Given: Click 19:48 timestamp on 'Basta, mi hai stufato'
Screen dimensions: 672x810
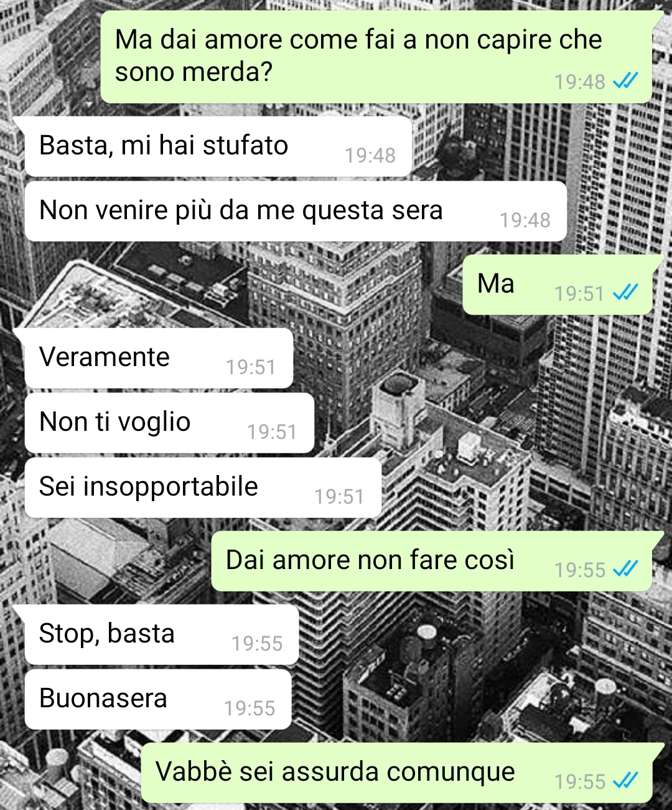Looking at the screenshot, I should tap(370, 155).
